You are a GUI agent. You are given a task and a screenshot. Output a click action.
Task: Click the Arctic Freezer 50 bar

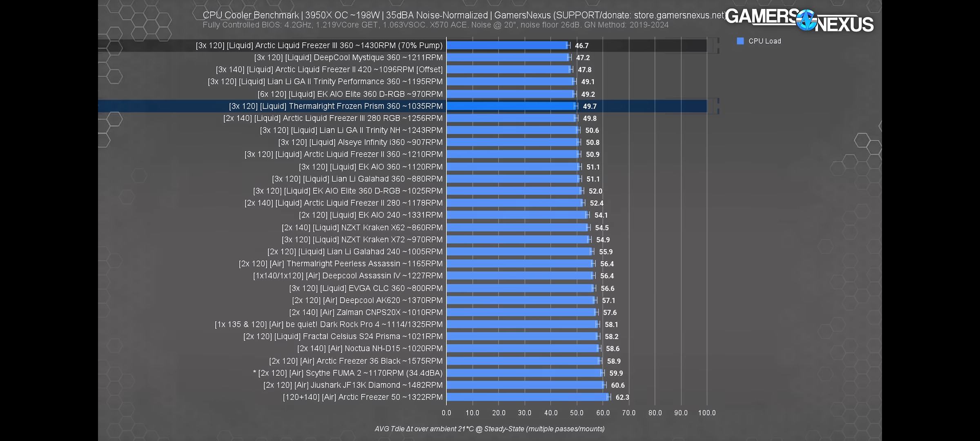coord(528,397)
